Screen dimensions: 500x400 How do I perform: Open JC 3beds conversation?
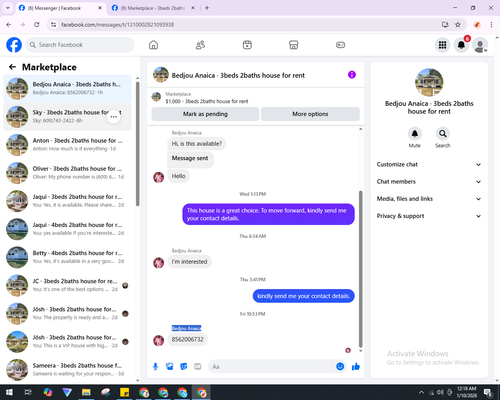(x=67, y=285)
